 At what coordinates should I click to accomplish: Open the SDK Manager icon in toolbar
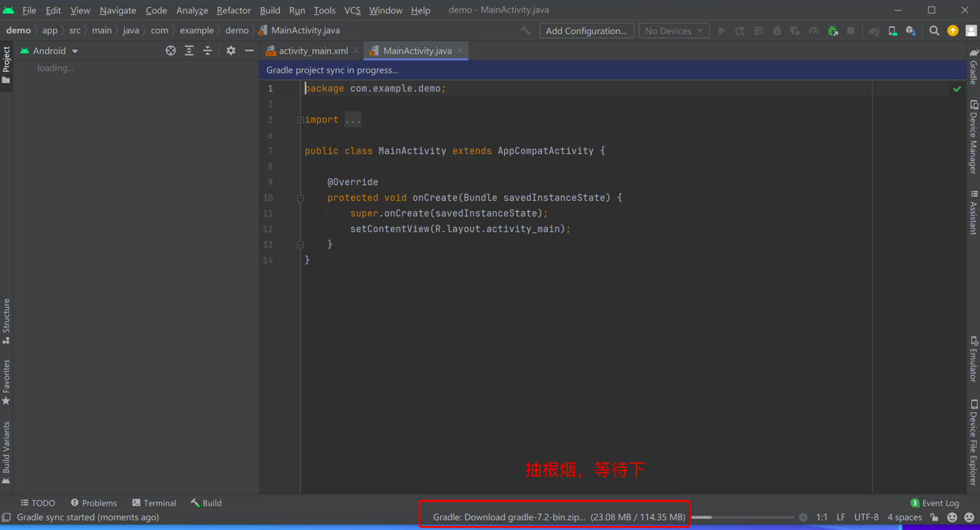point(911,31)
